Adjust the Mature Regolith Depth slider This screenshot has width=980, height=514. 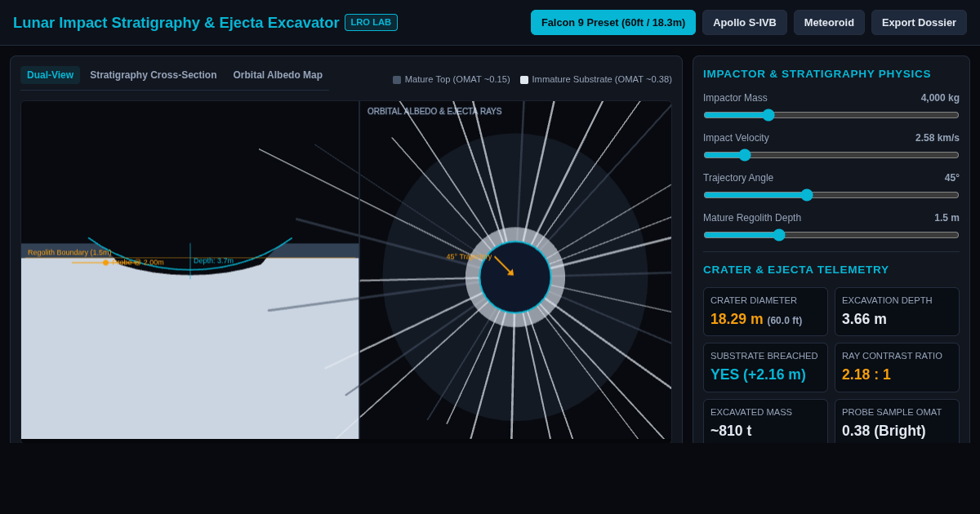831,235
